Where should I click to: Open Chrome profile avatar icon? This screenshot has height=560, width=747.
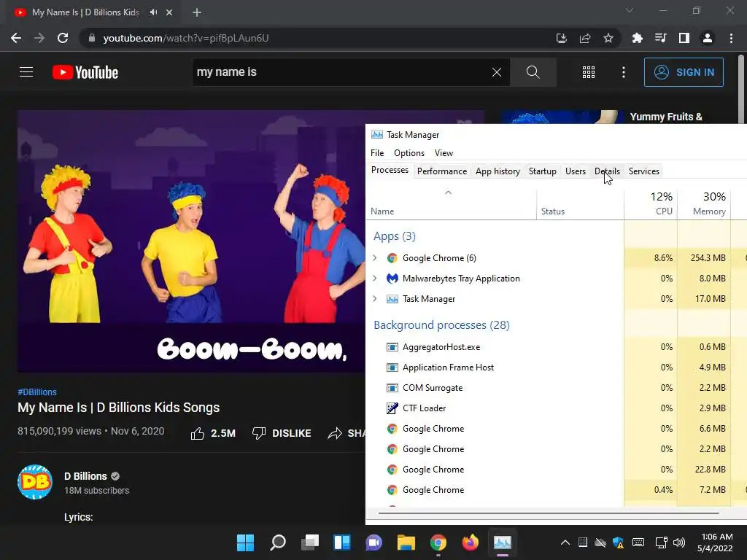pyautogui.click(x=708, y=38)
